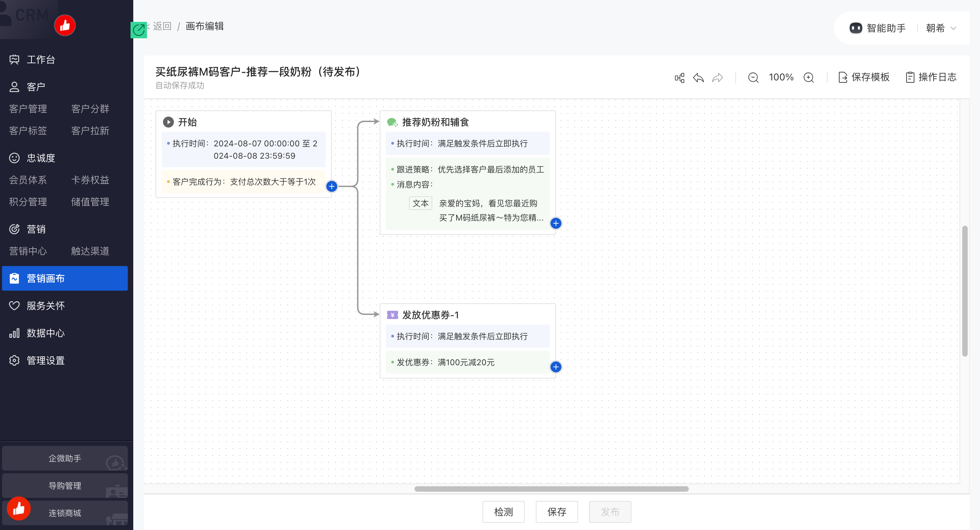Redo the canvas action
The width and height of the screenshot is (980, 530).
point(718,78)
